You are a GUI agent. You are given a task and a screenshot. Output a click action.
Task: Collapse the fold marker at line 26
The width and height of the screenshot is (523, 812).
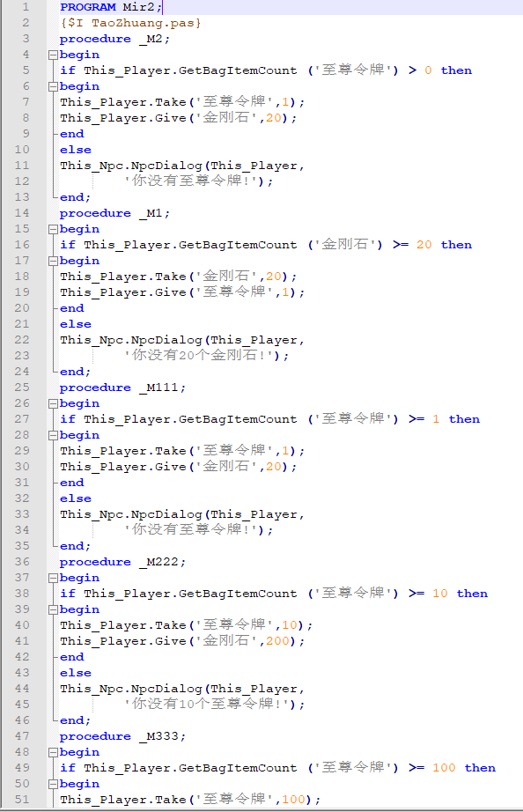pyautogui.click(x=53, y=403)
